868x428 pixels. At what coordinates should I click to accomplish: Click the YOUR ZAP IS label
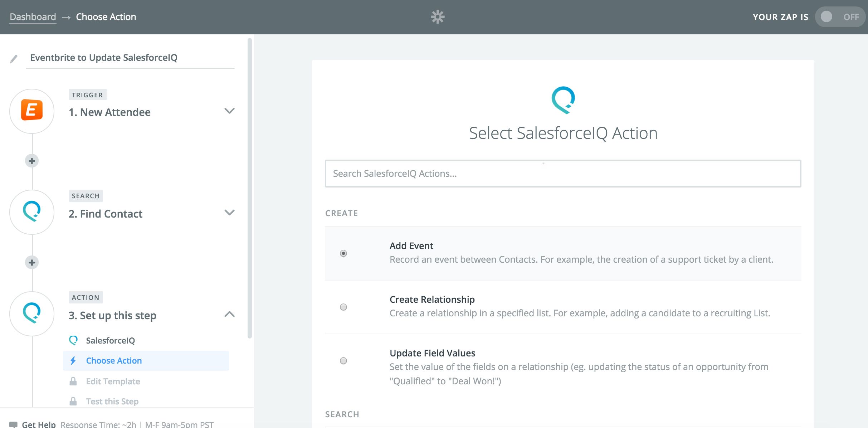[x=780, y=17]
